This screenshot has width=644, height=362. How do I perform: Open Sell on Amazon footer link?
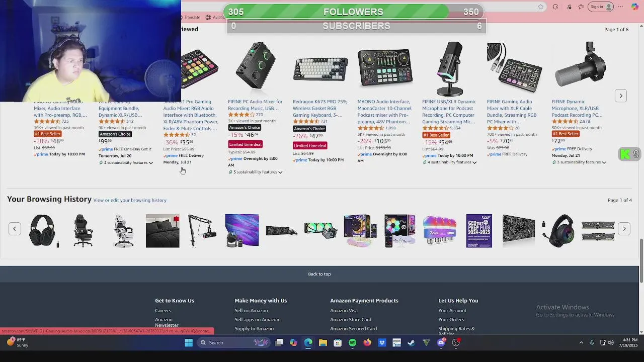pos(251,311)
